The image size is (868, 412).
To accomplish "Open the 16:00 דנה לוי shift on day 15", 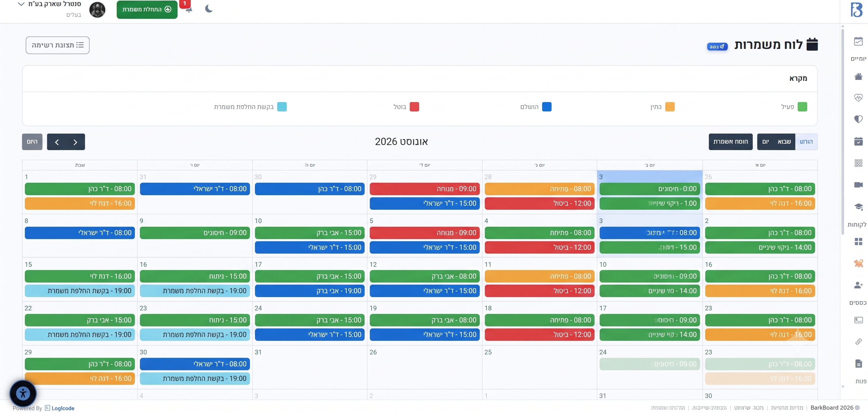I will [80, 276].
